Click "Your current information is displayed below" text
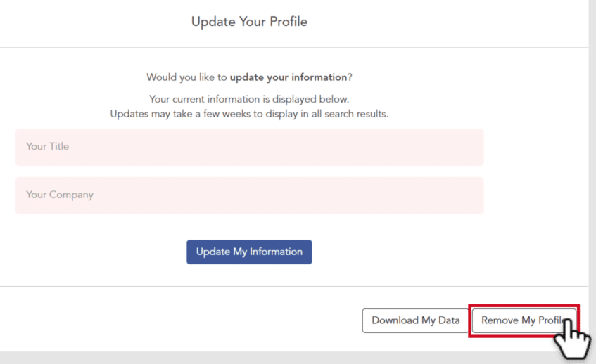Image resolution: width=596 pixels, height=364 pixels. click(x=249, y=99)
